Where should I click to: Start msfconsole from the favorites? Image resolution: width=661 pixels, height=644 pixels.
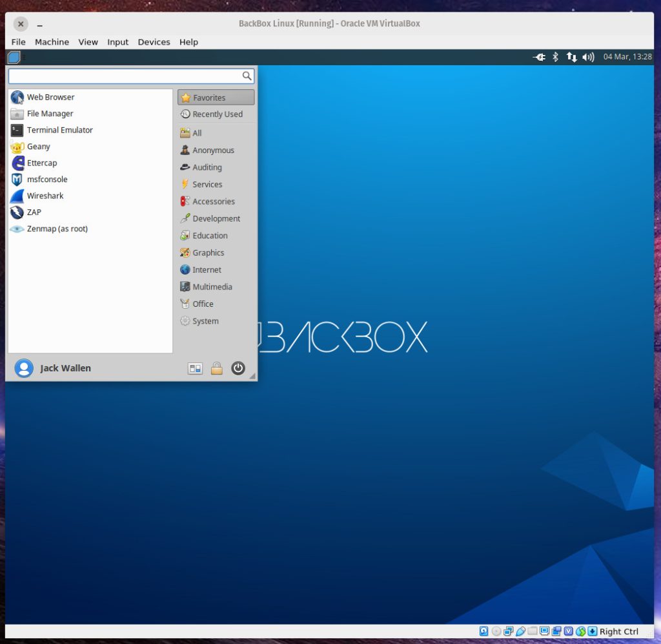coord(46,180)
